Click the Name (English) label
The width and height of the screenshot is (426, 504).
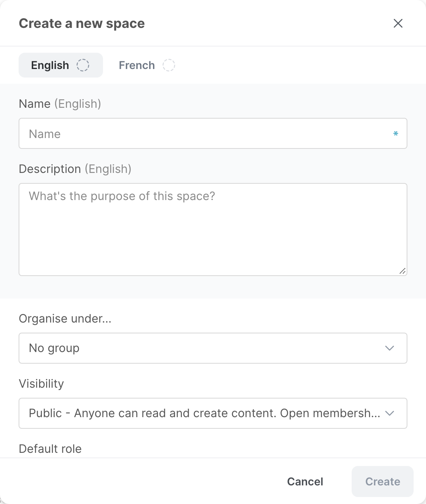pyautogui.click(x=60, y=104)
